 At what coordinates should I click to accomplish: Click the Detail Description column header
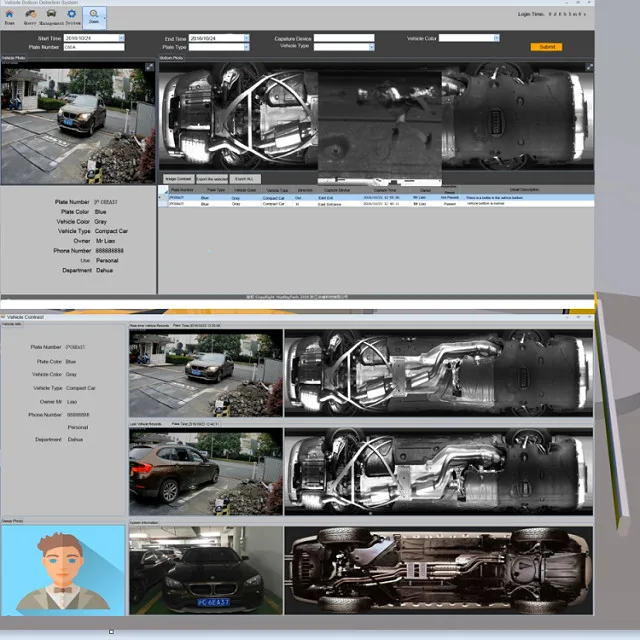tap(524, 190)
